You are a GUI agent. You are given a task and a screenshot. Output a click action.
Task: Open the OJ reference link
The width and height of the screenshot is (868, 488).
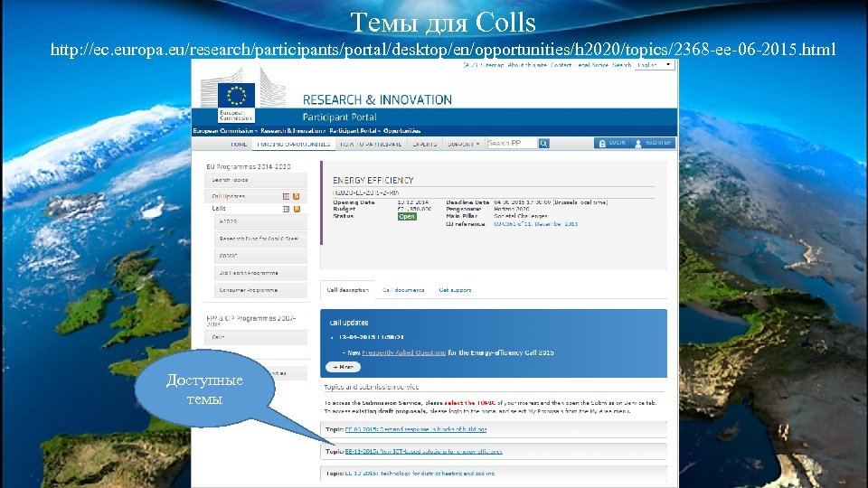point(536,224)
